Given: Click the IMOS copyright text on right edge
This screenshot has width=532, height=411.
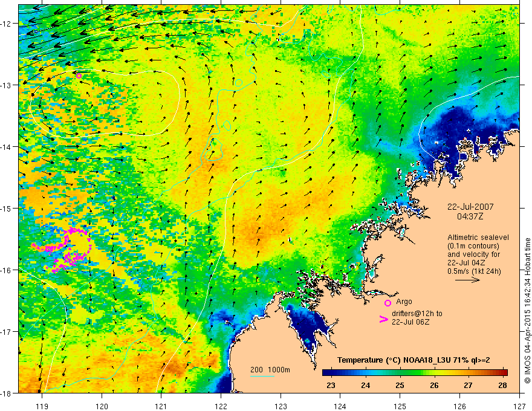Looking at the screenshot, I should (x=527, y=311).
